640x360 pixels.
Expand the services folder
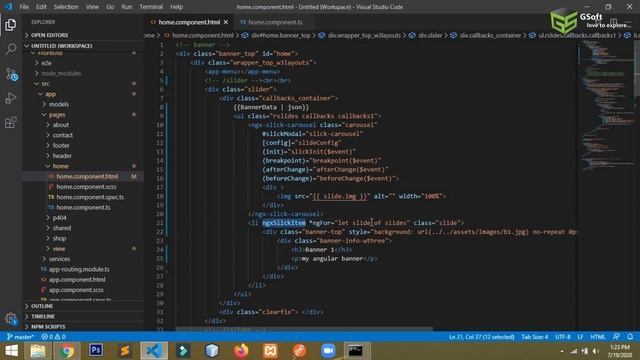coord(59,259)
